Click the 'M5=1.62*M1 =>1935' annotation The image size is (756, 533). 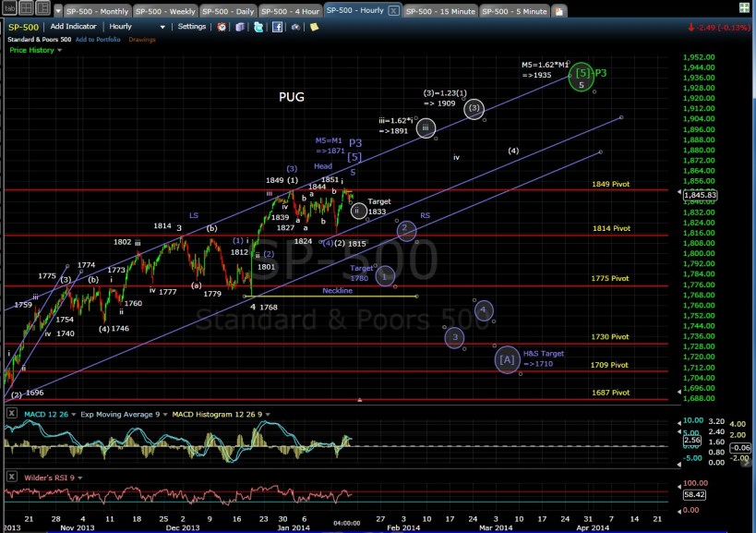coord(545,70)
